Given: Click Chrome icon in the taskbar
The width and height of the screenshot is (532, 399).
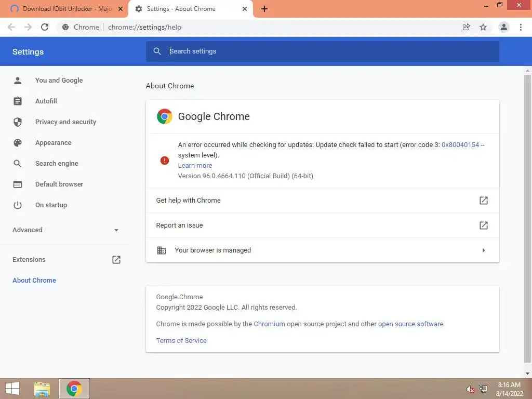Looking at the screenshot, I should pos(74,389).
